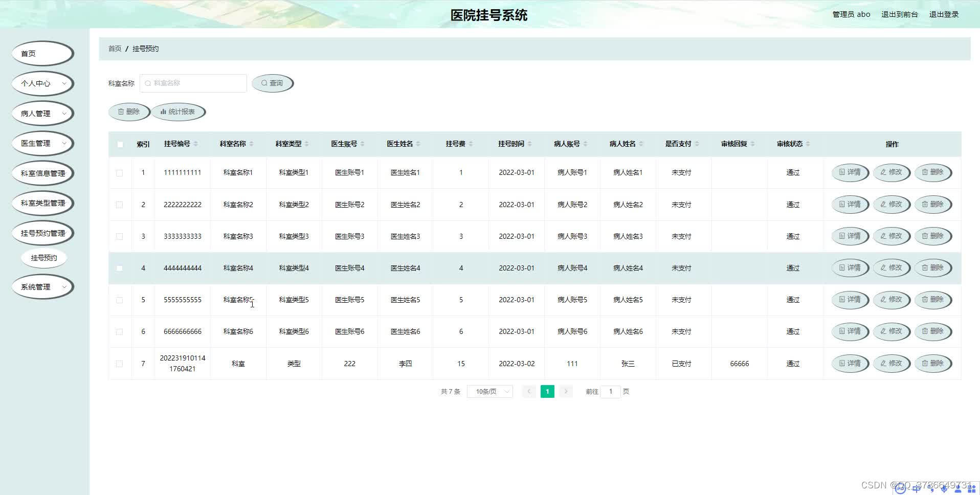Click 索引 column header

[143, 144]
